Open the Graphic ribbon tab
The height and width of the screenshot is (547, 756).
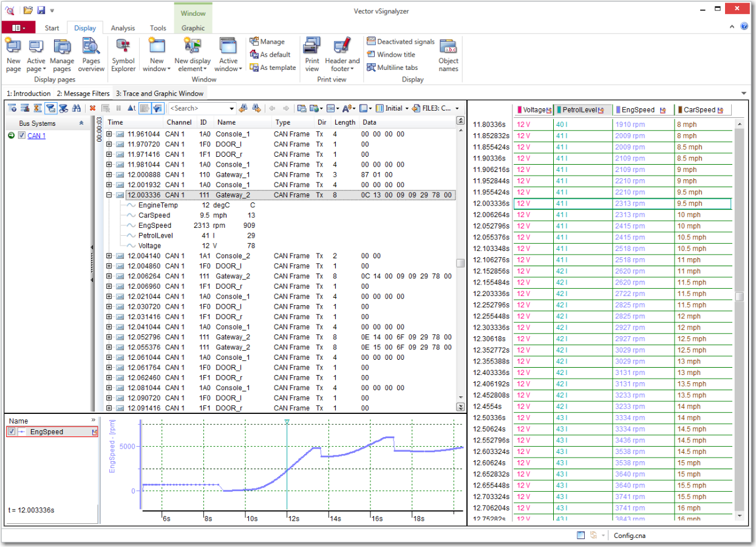(193, 28)
